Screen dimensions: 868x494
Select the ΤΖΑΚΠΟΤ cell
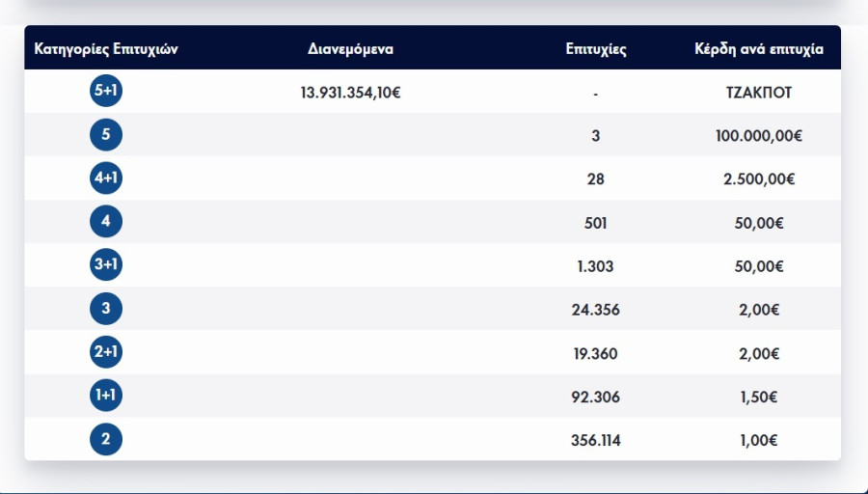[x=759, y=94]
